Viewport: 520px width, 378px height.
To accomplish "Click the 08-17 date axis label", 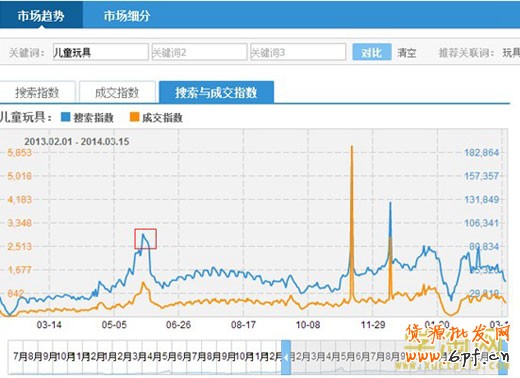I will [243, 325].
